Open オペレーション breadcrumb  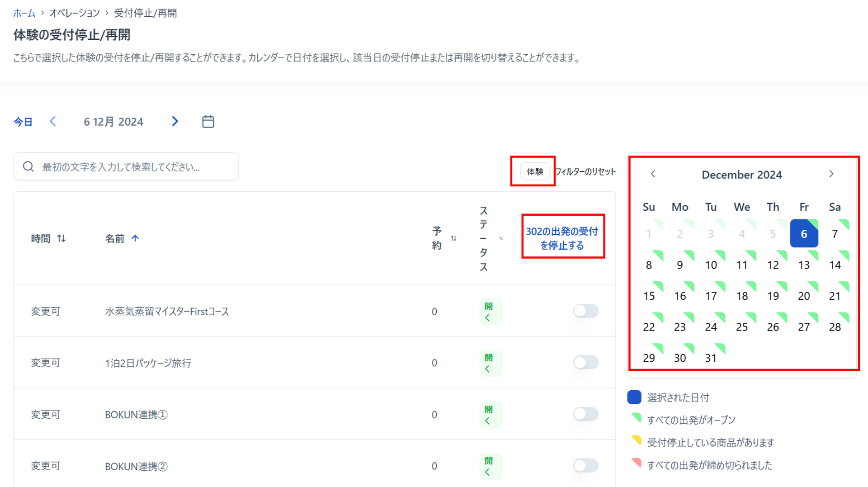pos(75,13)
